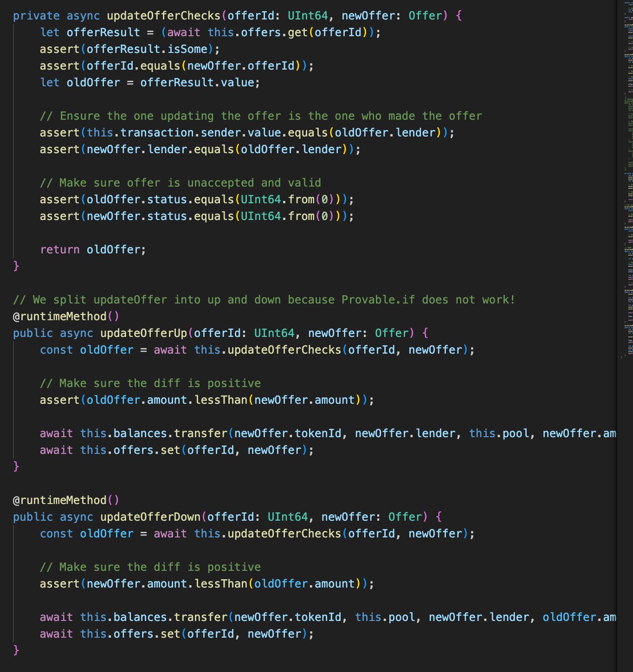Click 'offerResult' in the 'let offerResult' declaration

(x=103, y=32)
